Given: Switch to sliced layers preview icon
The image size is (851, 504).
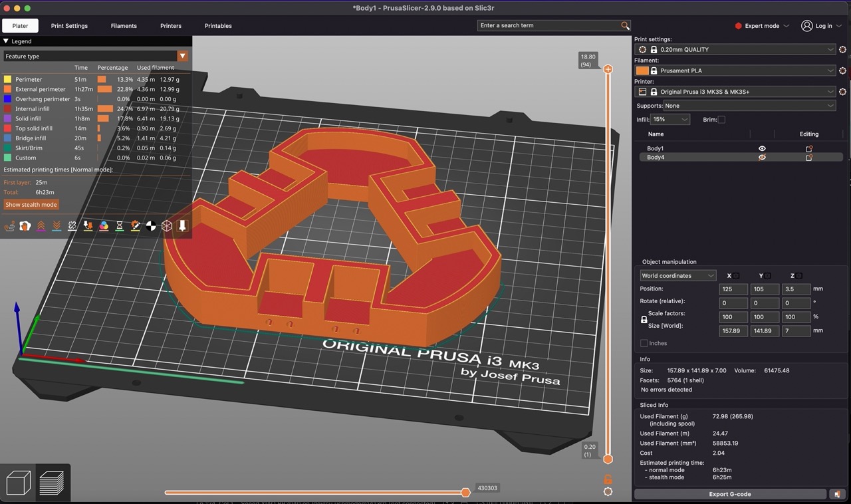Looking at the screenshot, I should (x=52, y=483).
